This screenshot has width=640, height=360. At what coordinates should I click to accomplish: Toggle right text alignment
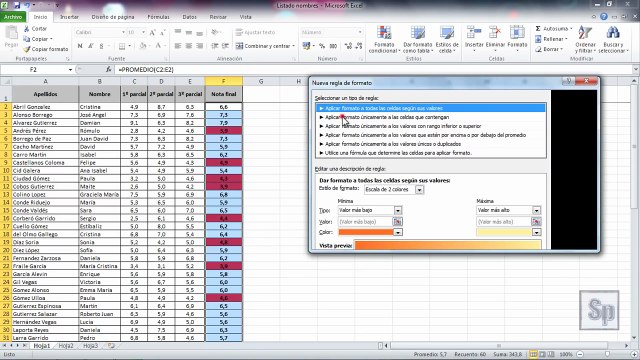pos(199,46)
